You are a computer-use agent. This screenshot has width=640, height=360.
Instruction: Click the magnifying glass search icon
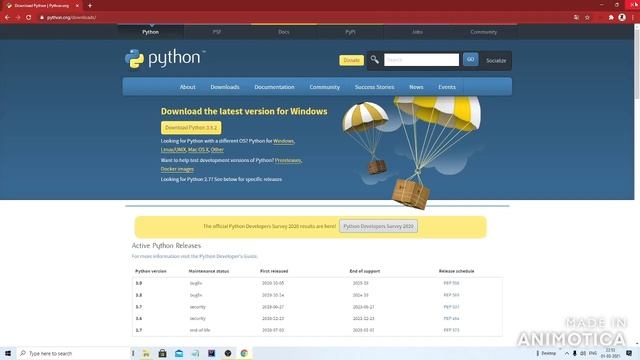[x=374, y=60]
